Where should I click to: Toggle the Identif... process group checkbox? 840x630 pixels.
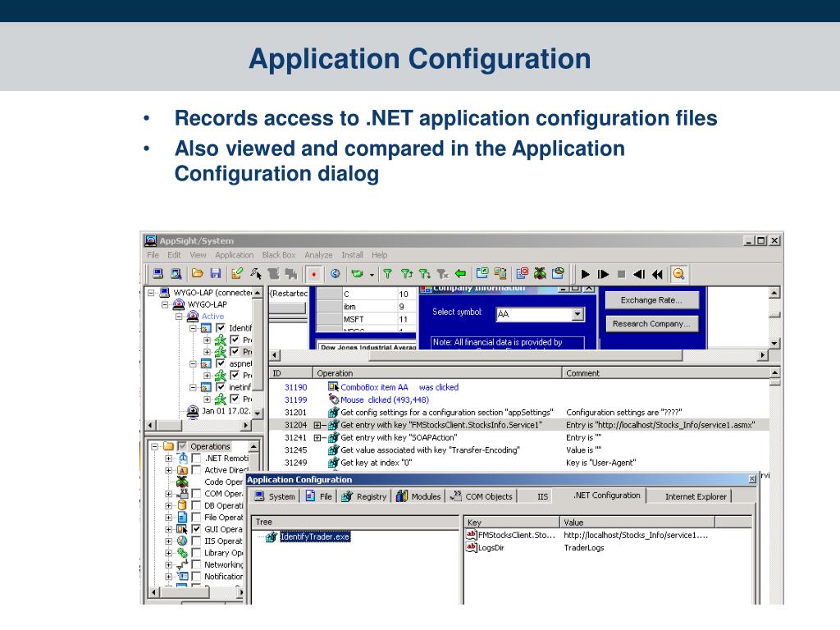click(x=220, y=328)
